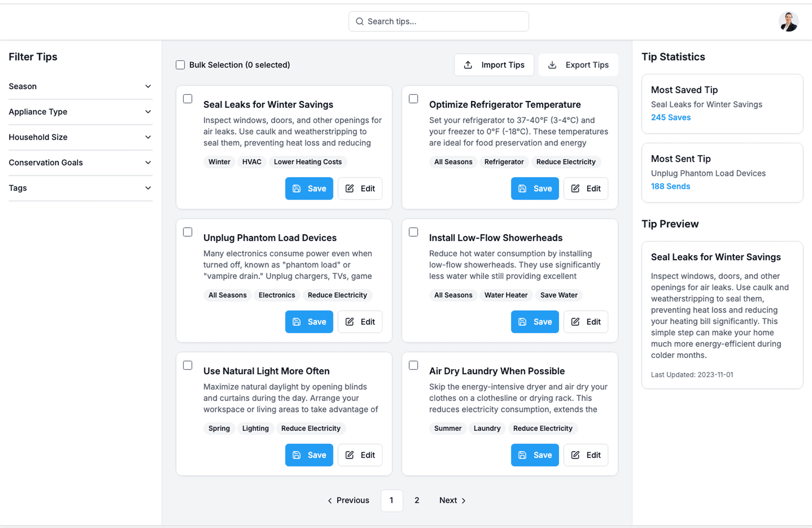The height and width of the screenshot is (528, 812).
Task: Focus the Search tips input field
Action: (x=444, y=22)
